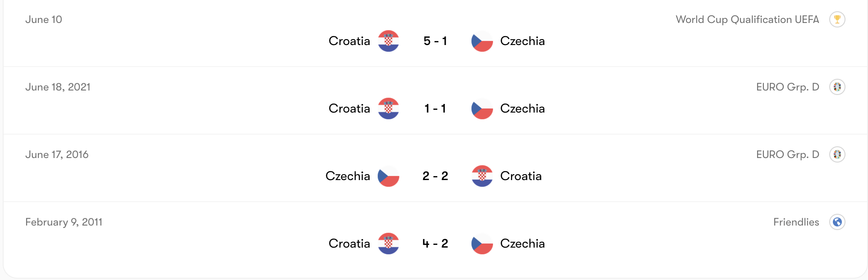The width and height of the screenshot is (868, 280).
Task: Click the EURO icon beside June 18, 2021
Action: coord(837,87)
